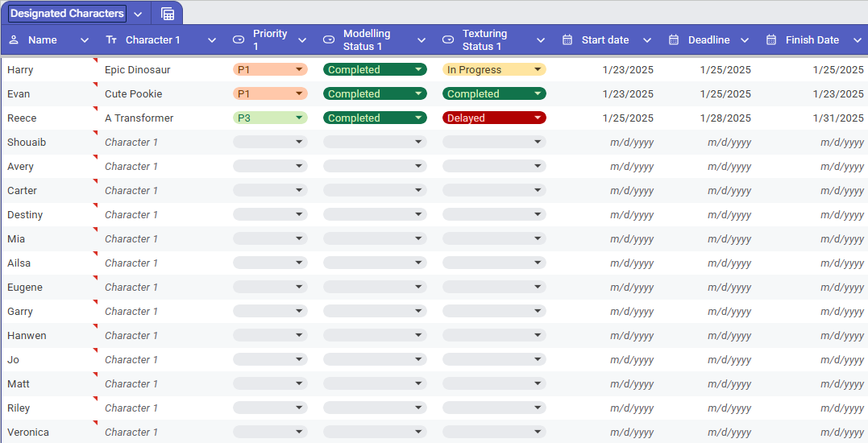This screenshot has height=443, width=868.
Task: Select Riley's name cell
Action: tap(50, 408)
